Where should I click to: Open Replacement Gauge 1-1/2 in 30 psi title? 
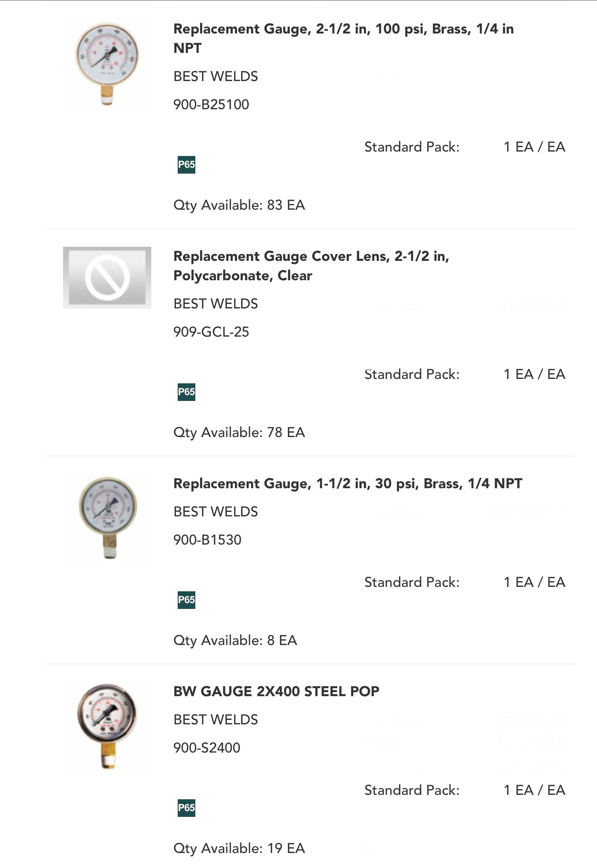[348, 483]
